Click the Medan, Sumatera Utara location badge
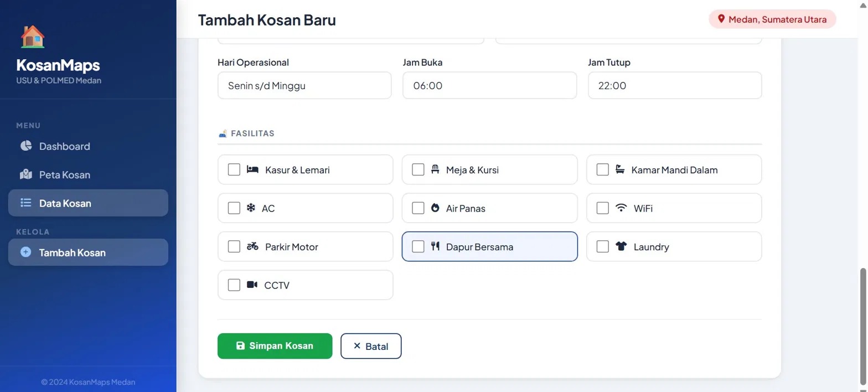 [772, 19]
